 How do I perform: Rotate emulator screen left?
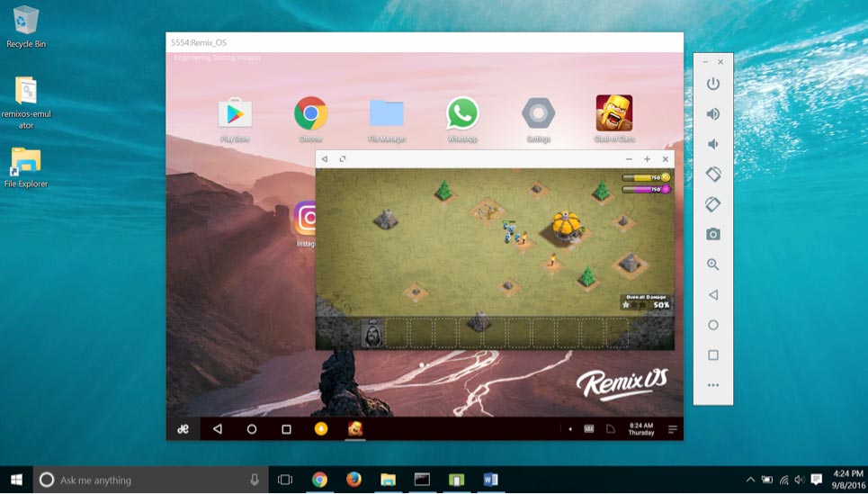[x=713, y=174]
